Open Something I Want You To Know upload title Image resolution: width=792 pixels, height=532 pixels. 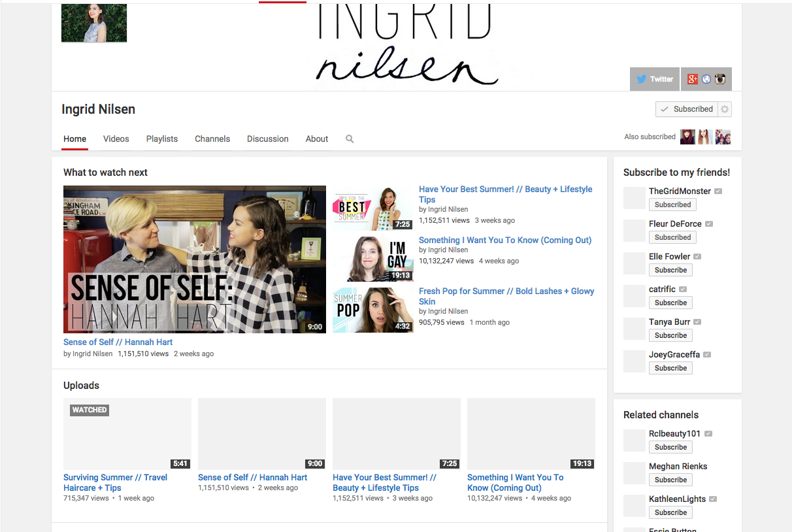tap(516, 482)
